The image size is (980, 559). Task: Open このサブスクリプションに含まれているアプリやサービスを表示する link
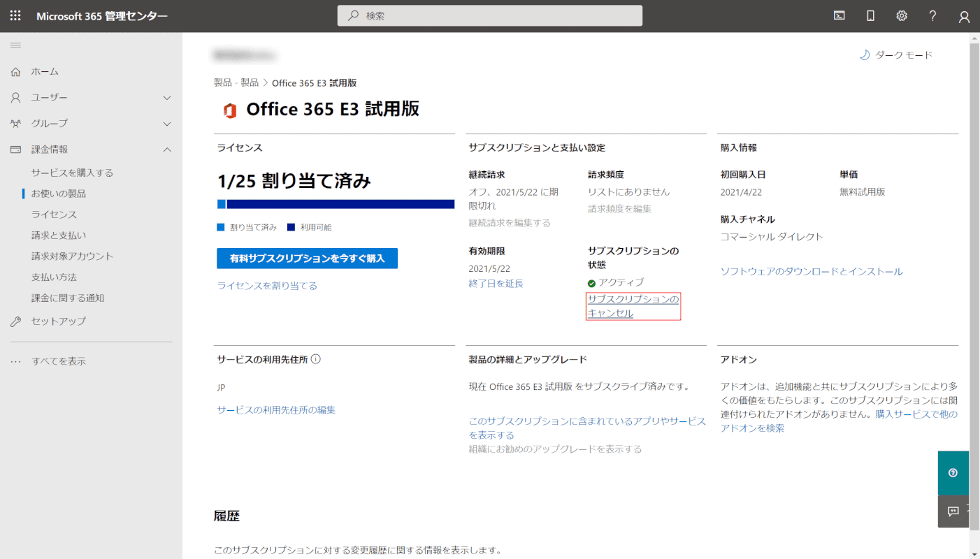pyautogui.click(x=587, y=428)
